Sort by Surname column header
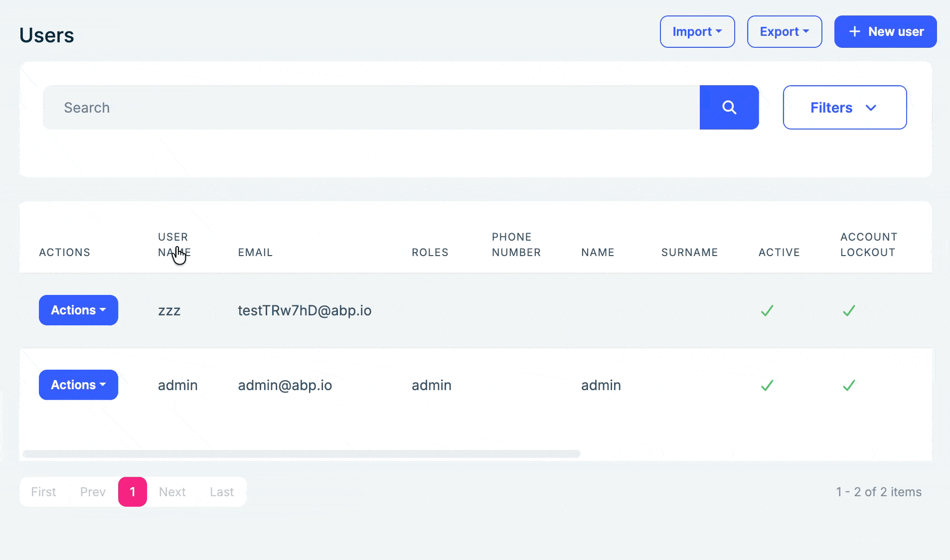 pos(689,253)
